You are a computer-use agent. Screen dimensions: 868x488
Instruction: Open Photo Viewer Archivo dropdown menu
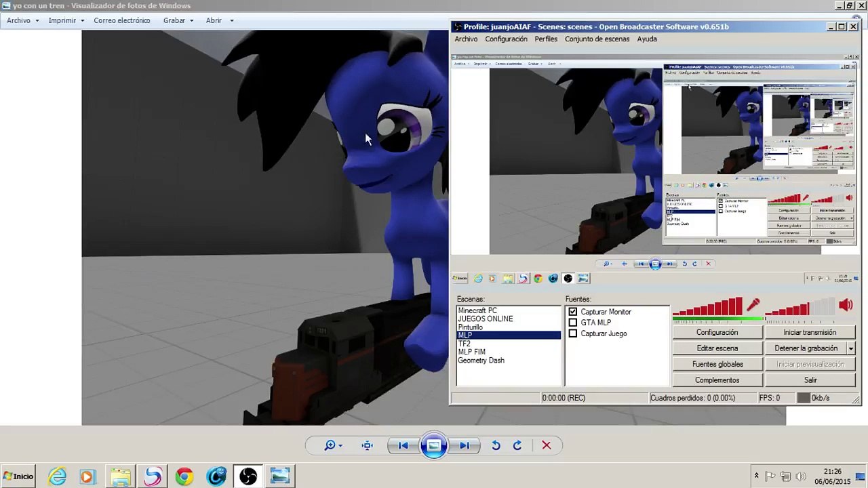(22, 20)
